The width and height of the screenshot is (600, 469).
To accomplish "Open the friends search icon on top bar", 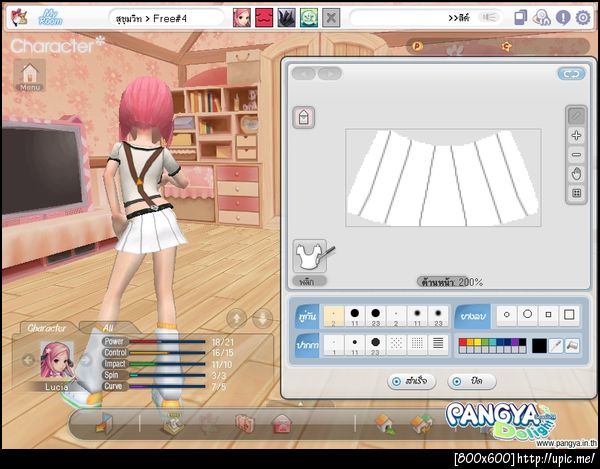I will (542, 18).
